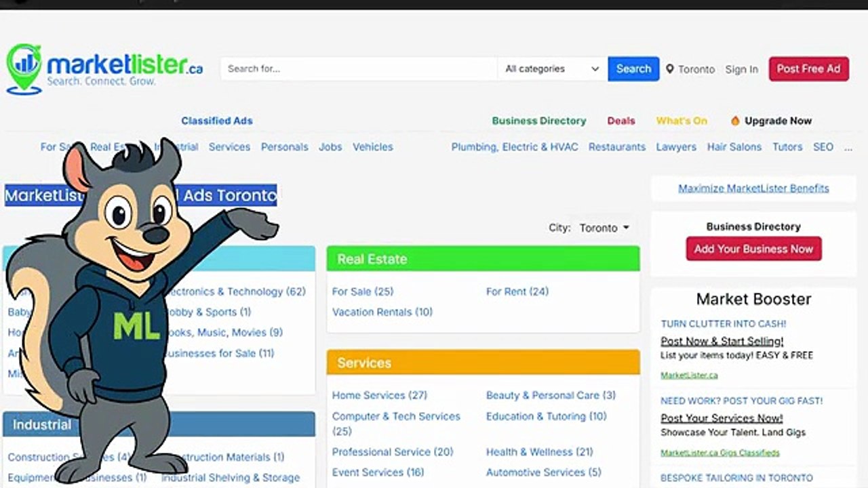Open the Deals tab
868x488 pixels.
coord(621,121)
